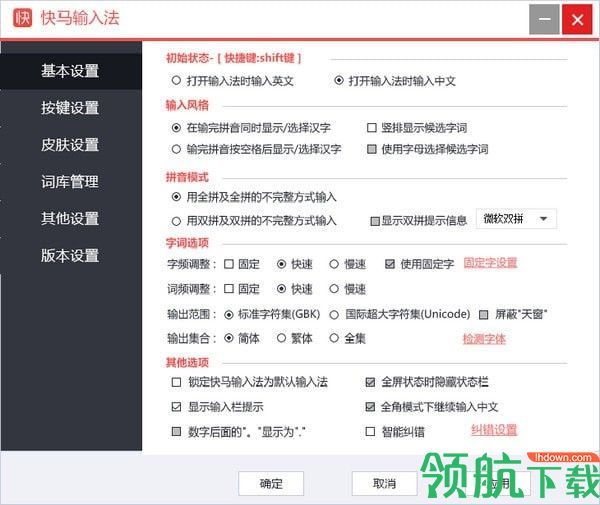Enable 智能纠错 checkbox
The height and width of the screenshot is (505, 600).
coord(370,432)
